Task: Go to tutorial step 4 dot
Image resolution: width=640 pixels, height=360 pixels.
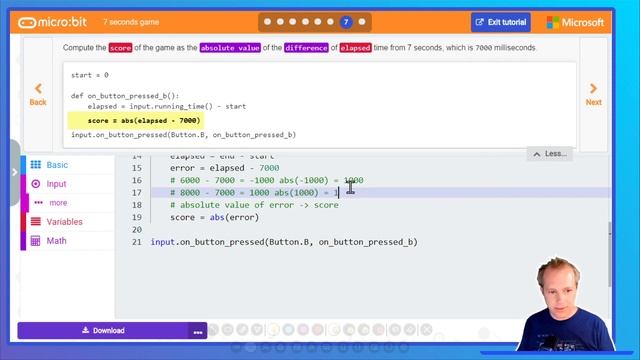Action: (305, 22)
